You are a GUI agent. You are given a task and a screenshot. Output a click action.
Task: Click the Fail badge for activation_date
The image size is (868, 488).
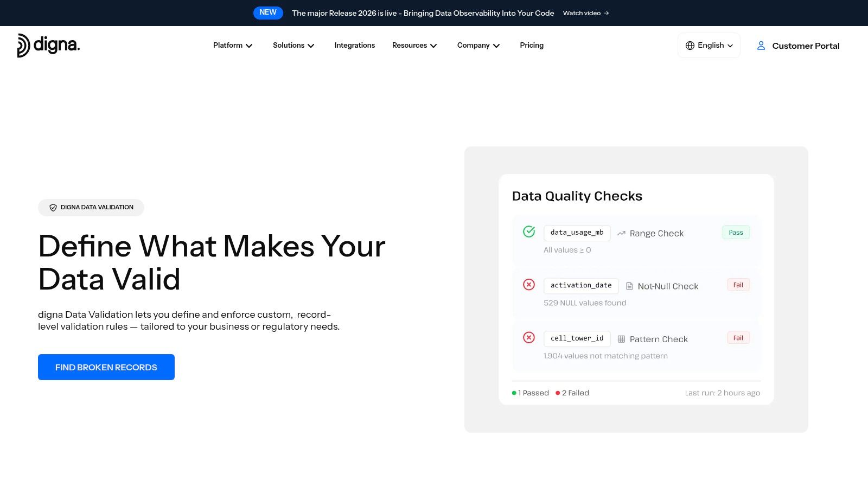click(738, 285)
